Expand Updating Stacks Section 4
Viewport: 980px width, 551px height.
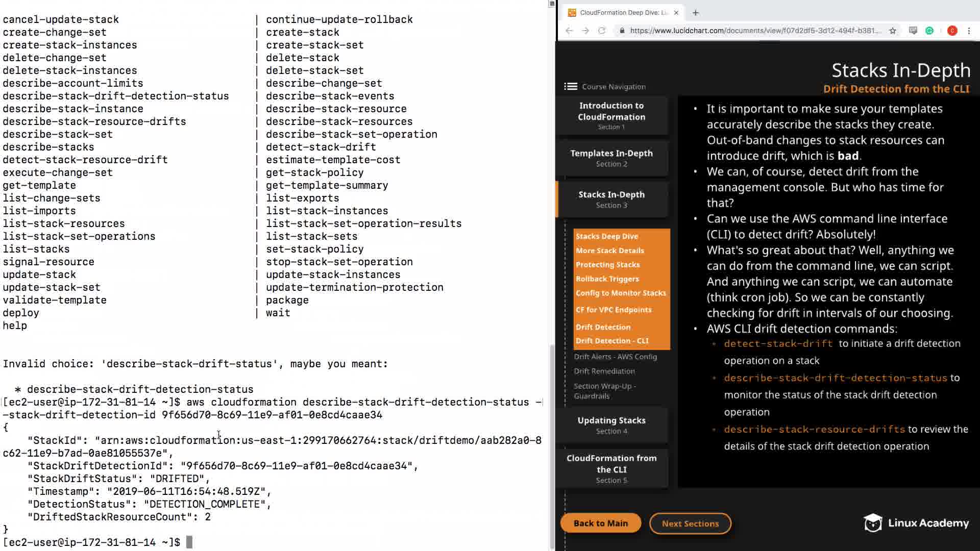click(x=611, y=425)
